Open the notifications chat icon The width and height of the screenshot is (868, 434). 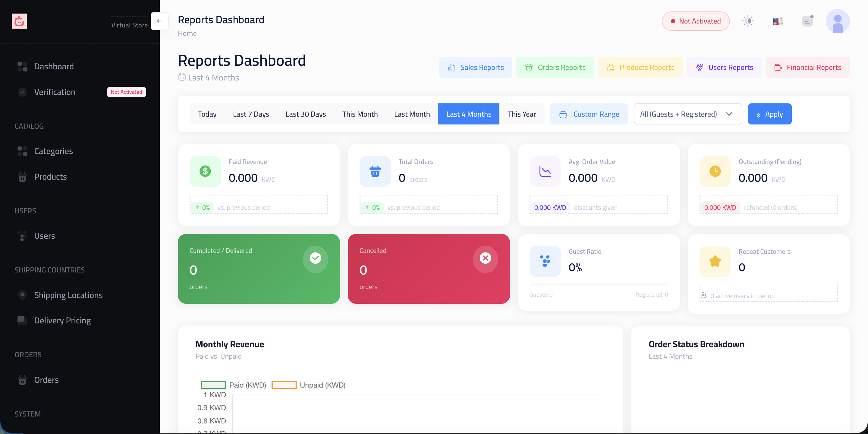[807, 21]
